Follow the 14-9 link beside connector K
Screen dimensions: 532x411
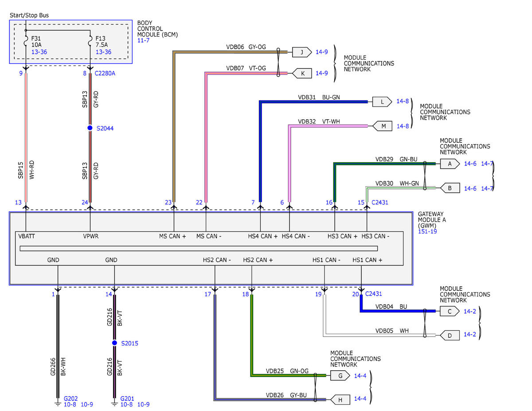point(321,73)
